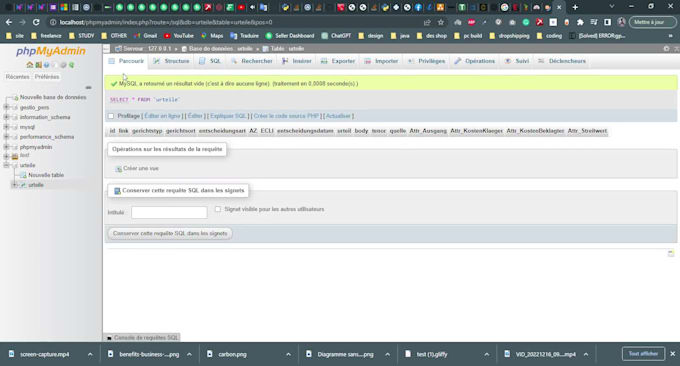Click the Actualiser link
680x366 pixels.
338,116
